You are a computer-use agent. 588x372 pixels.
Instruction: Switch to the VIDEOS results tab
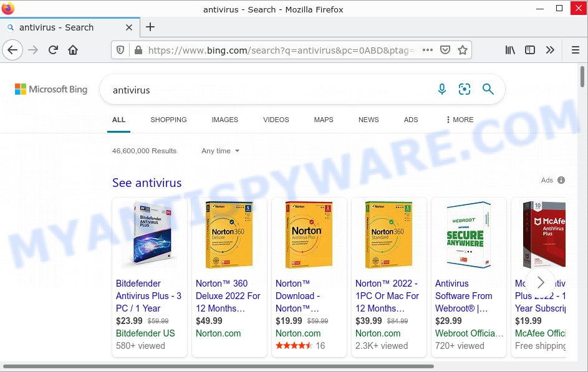click(276, 120)
